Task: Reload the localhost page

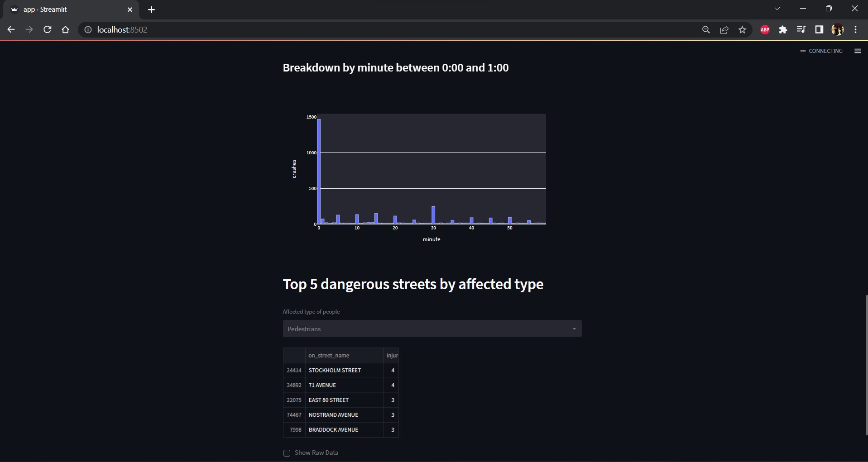Action: 47,30
